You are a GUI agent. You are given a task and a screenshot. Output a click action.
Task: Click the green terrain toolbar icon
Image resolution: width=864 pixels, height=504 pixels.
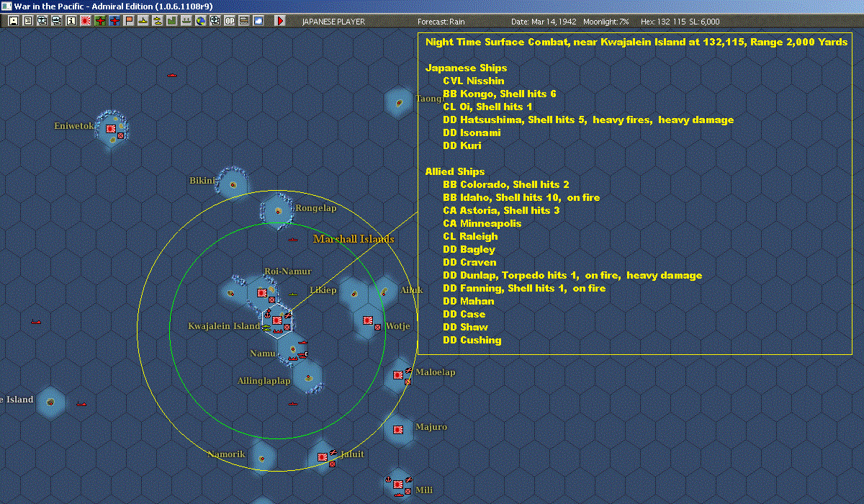click(x=171, y=21)
